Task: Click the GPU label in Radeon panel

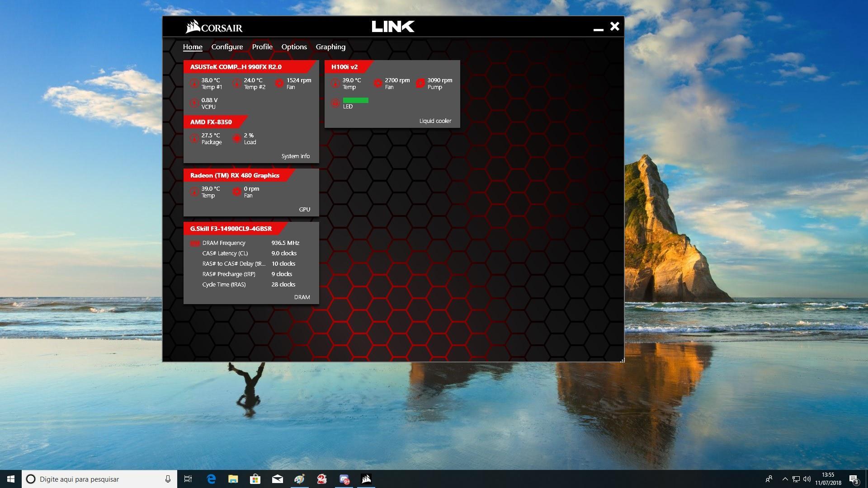Action: [305, 210]
